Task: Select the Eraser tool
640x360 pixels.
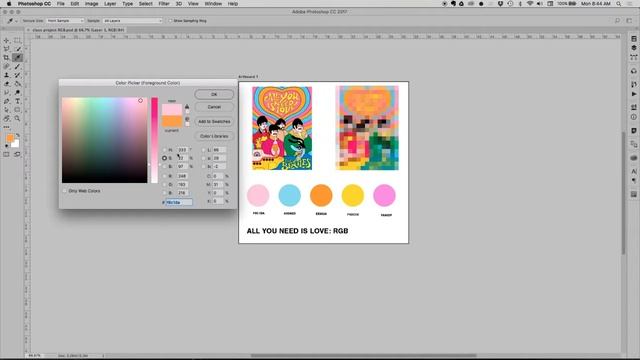Action: click(6, 84)
